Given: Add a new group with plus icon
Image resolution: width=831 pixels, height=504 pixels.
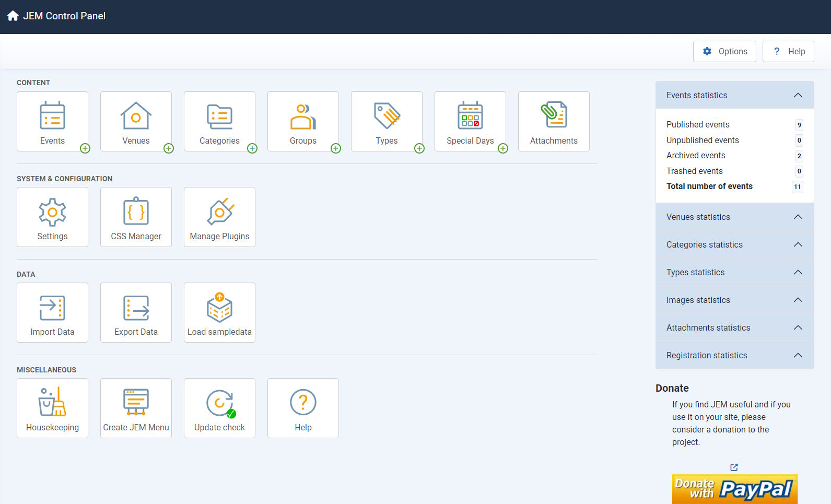Looking at the screenshot, I should (336, 148).
